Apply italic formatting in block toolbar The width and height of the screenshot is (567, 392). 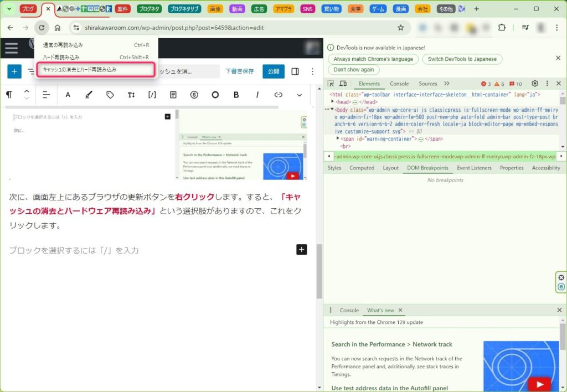coord(257,95)
